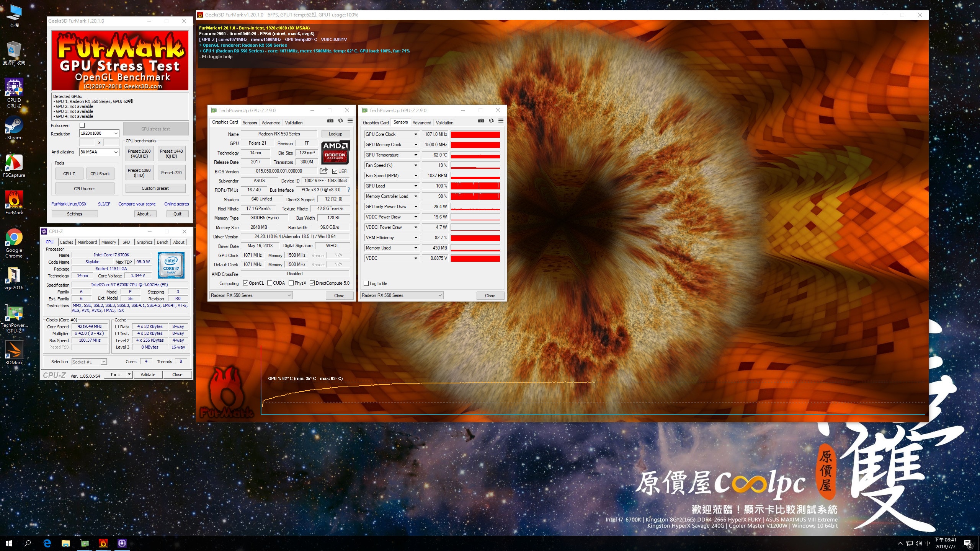
Task: Take screenshot in GPU-Z Sensors window
Action: coord(481,121)
